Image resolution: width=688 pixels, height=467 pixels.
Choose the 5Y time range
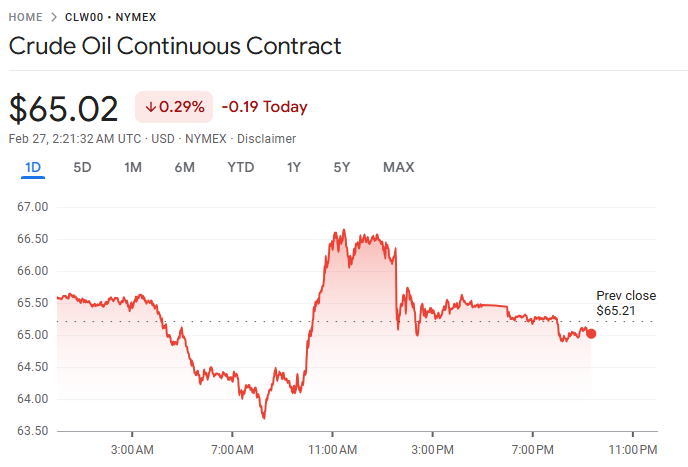[342, 167]
